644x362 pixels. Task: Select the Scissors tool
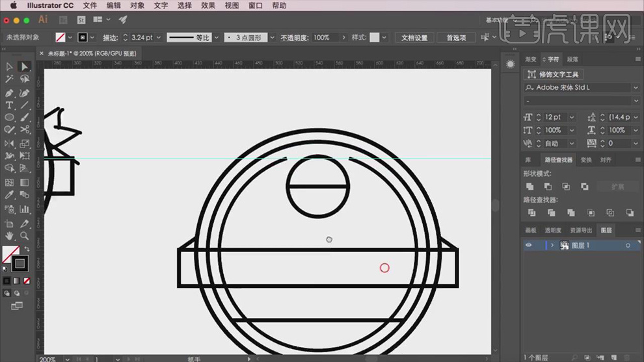click(x=25, y=130)
